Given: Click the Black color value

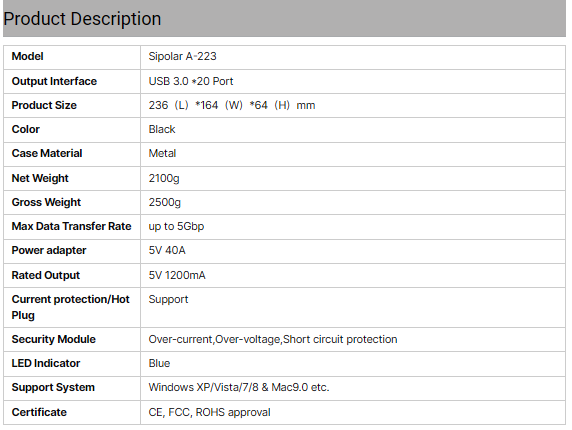Looking at the screenshot, I should pos(162,129).
